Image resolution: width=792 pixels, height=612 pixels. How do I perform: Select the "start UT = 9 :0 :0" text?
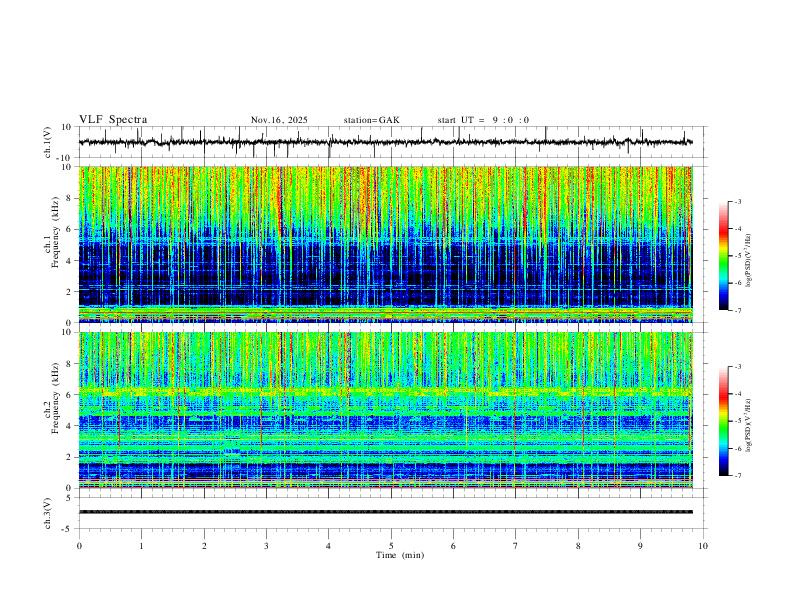pyautogui.click(x=483, y=120)
